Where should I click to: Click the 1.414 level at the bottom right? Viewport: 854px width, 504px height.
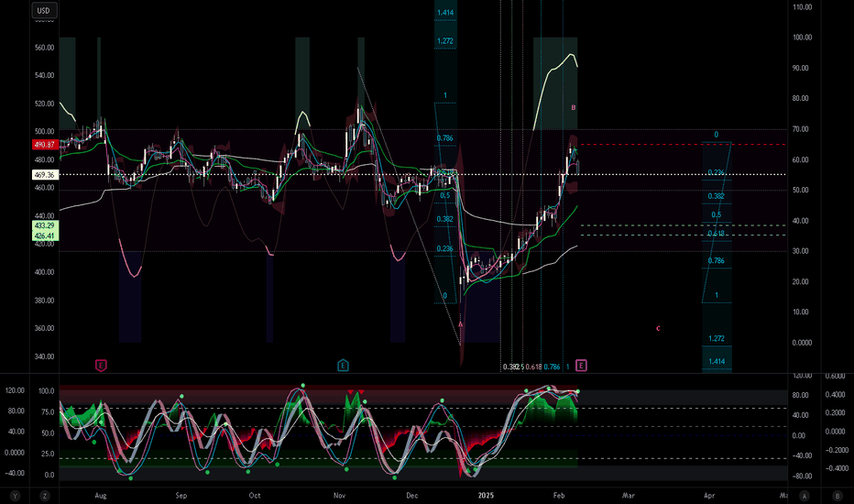point(717,361)
